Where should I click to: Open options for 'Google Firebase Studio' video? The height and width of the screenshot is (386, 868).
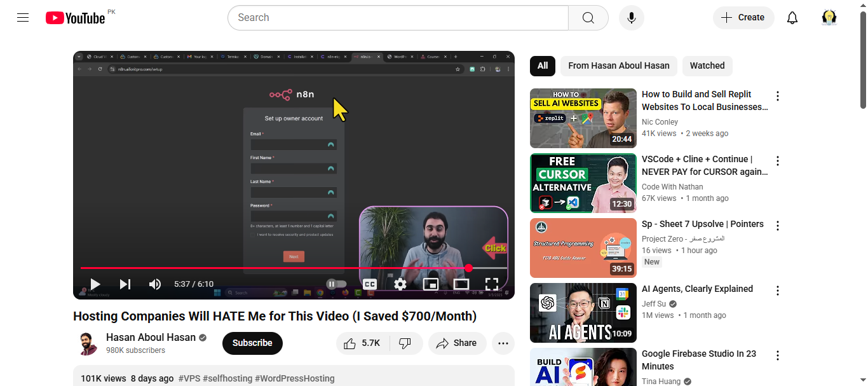click(777, 355)
